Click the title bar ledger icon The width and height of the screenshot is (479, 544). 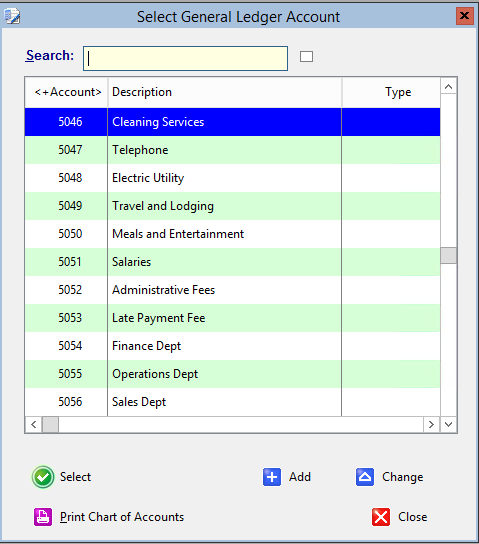click(12, 16)
